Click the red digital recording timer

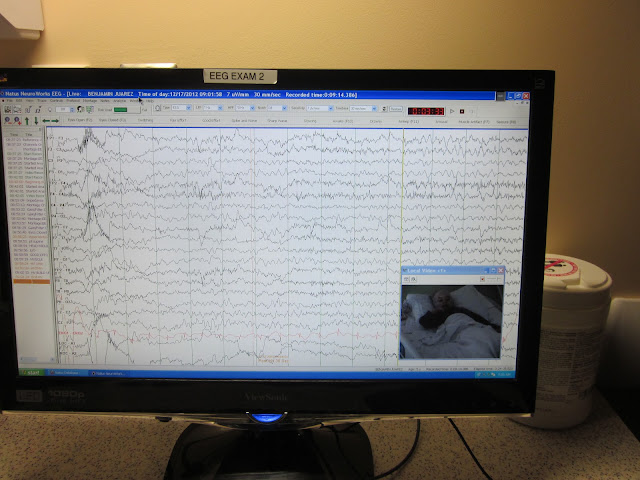426,111
